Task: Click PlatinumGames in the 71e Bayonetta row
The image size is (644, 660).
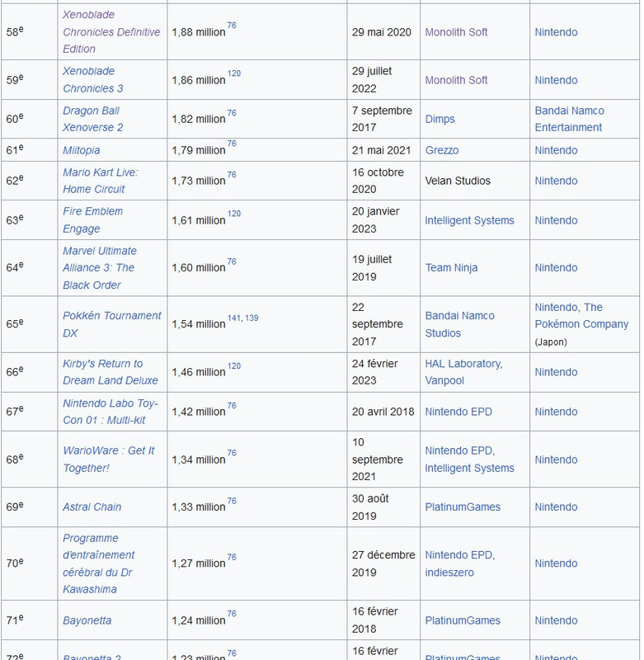Action: point(463,621)
